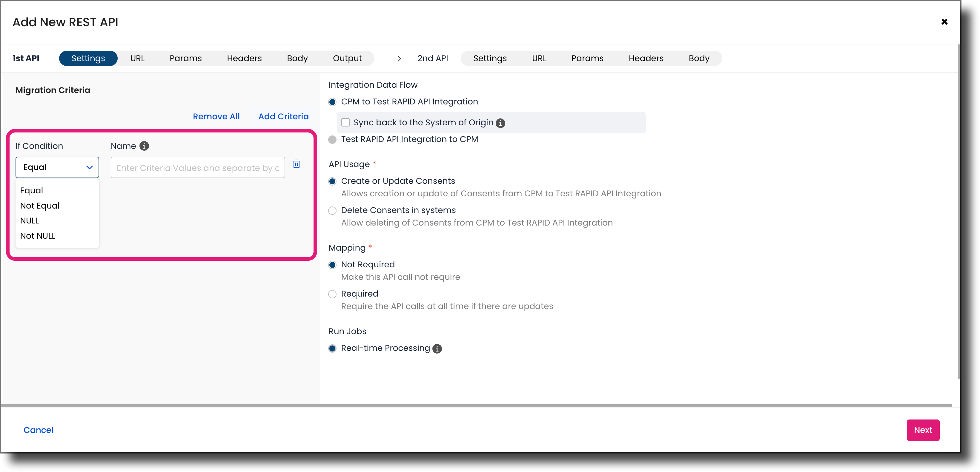
Task: View Real-time Processing info icon
Action: pyautogui.click(x=437, y=348)
